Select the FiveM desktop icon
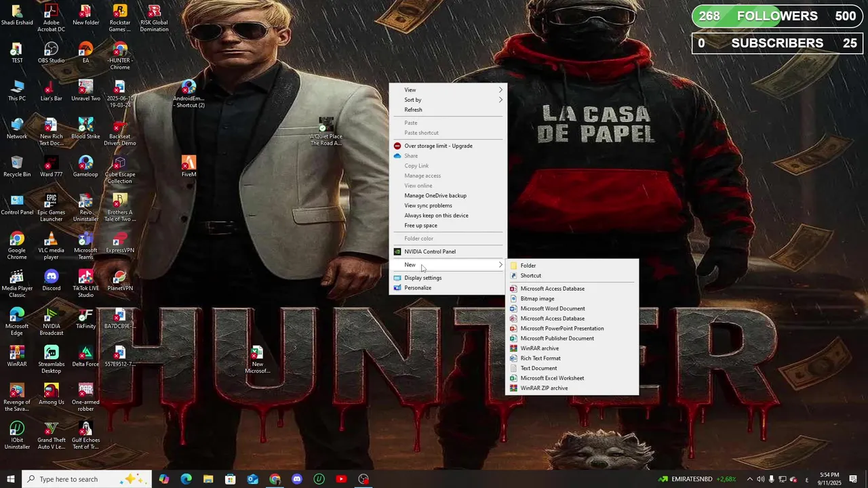This screenshot has width=868, height=488. [x=189, y=167]
